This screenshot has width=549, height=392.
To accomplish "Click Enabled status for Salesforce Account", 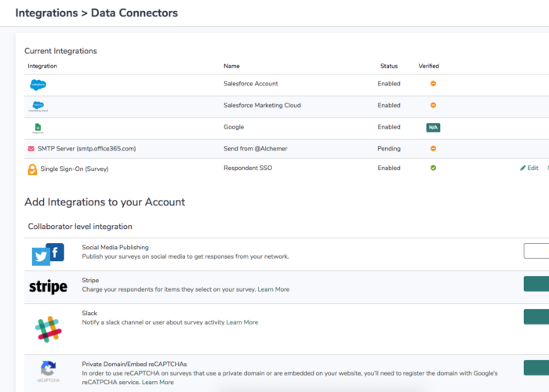I will coord(389,84).
